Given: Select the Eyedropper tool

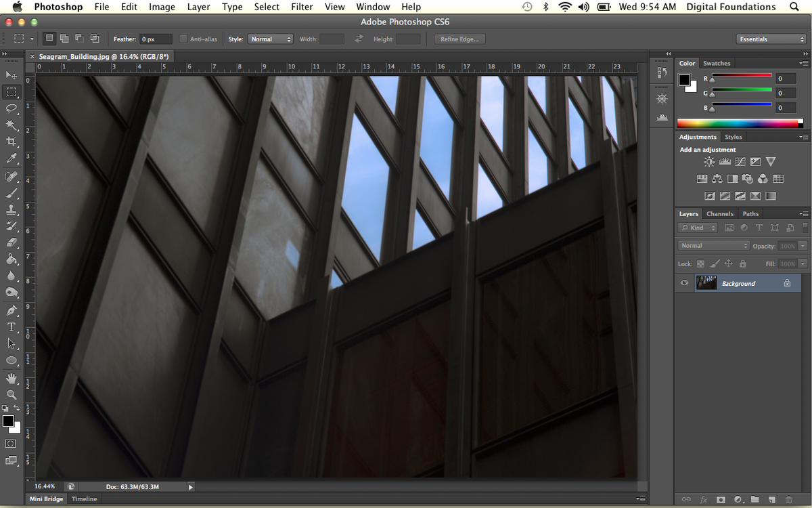Looking at the screenshot, I should (x=12, y=158).
